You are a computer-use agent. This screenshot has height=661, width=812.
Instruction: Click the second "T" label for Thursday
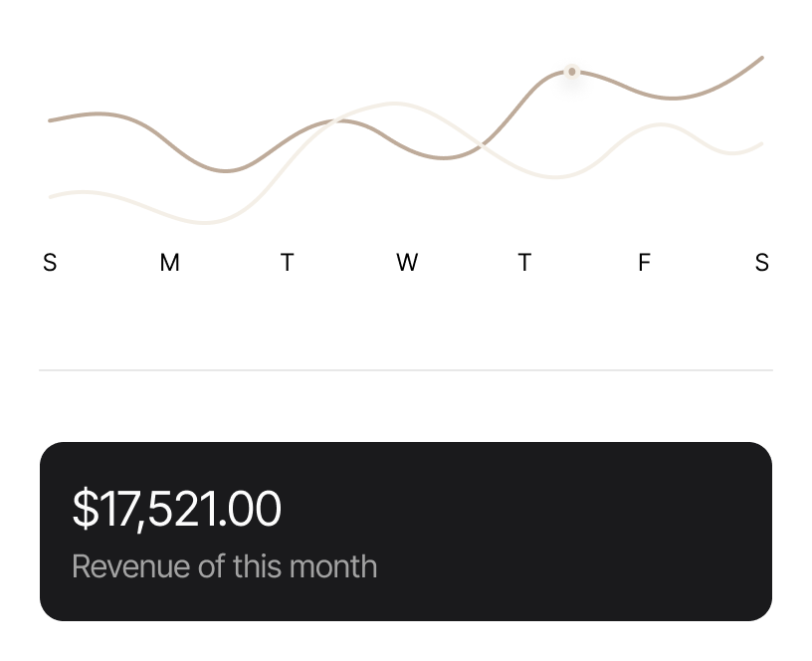[524, 263]
